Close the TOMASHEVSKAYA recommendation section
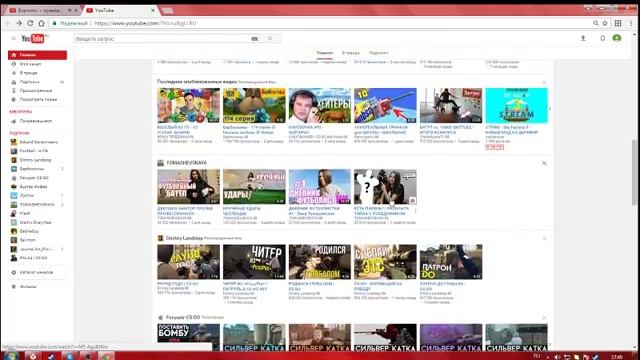This screenshot has width=640, height=360. tap(544, 163)
